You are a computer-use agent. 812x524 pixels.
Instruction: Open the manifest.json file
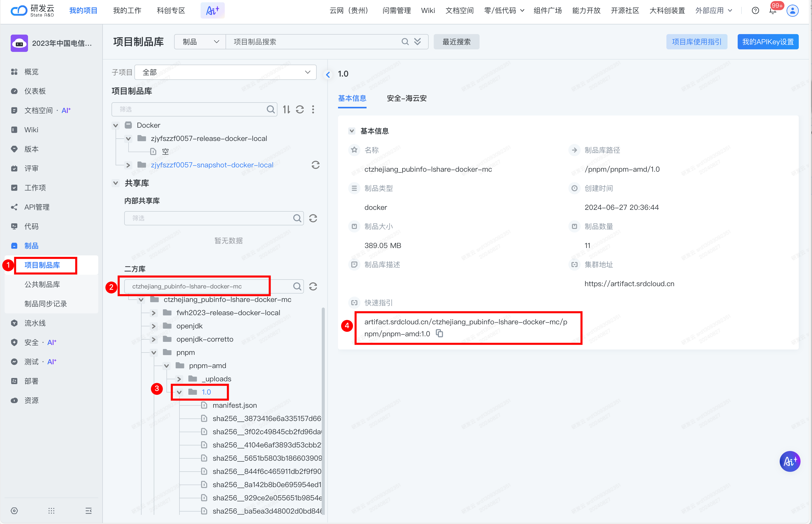[235, 405]
